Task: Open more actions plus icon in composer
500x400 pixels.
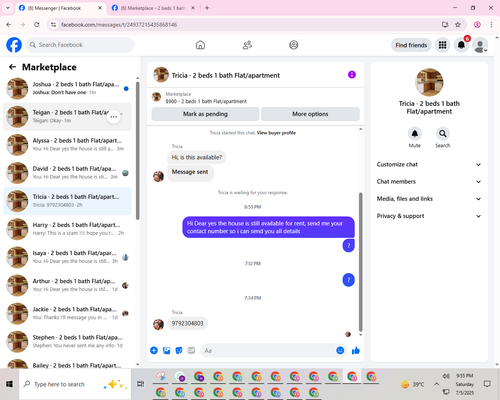Action: [x=154, y=350]
